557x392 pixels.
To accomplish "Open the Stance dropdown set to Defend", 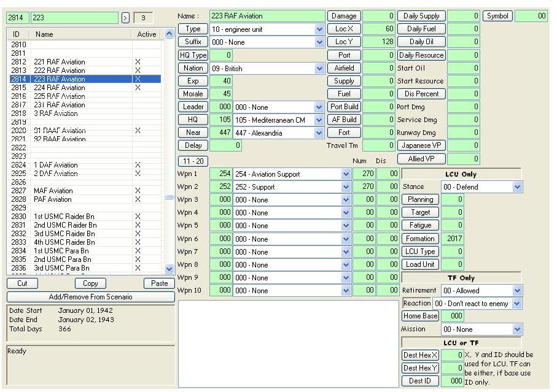I will 517,187.
